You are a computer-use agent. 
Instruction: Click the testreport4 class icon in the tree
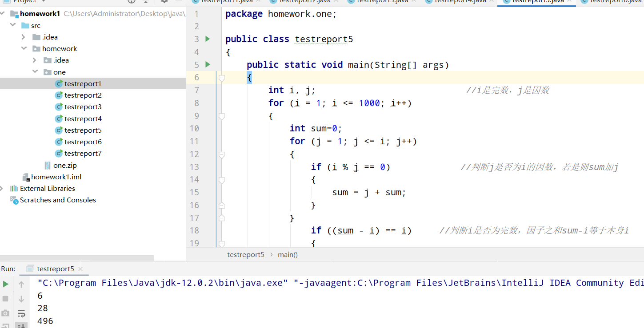(x=59, y=119)
